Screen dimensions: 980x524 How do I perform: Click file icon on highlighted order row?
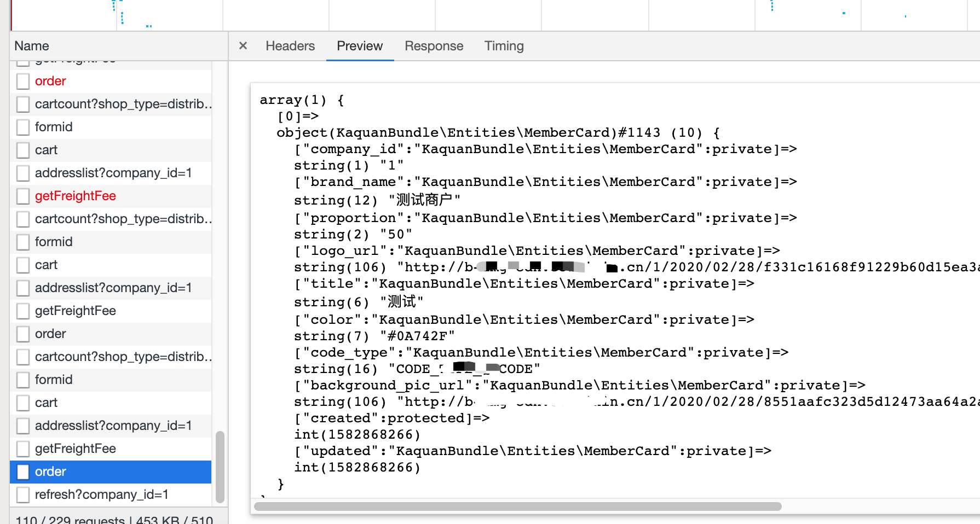click(23, 471)
